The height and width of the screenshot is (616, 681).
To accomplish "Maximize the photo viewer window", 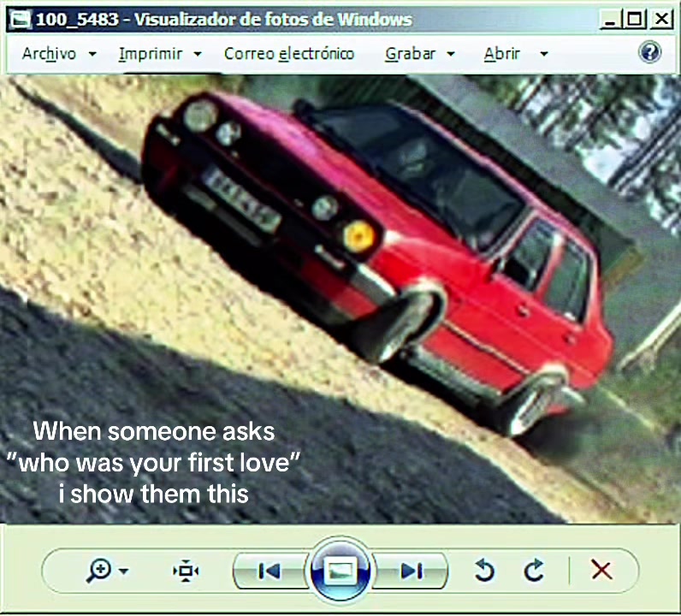I will (x=635, y=20).
